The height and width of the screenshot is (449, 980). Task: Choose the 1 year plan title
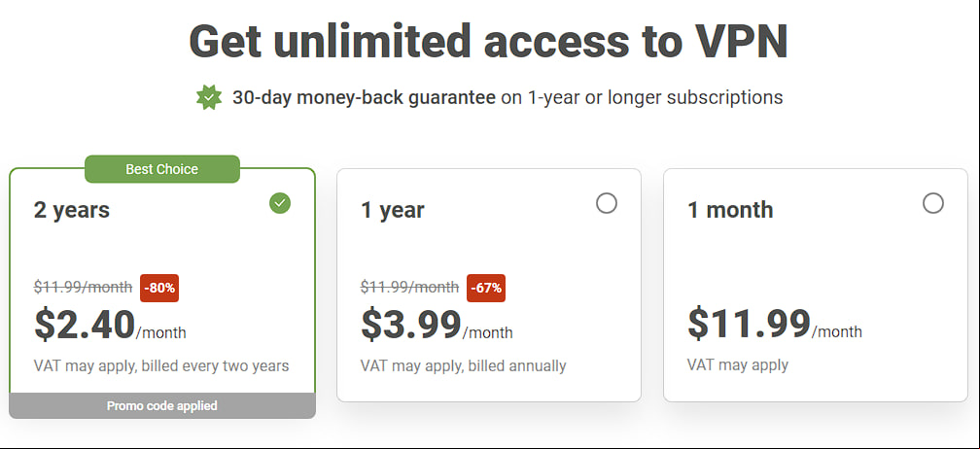click(393, 210)
